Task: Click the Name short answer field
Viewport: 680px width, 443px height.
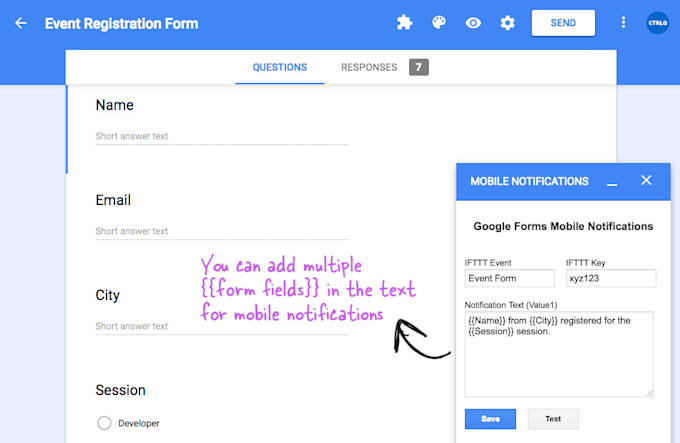Action: coord(221,136)
